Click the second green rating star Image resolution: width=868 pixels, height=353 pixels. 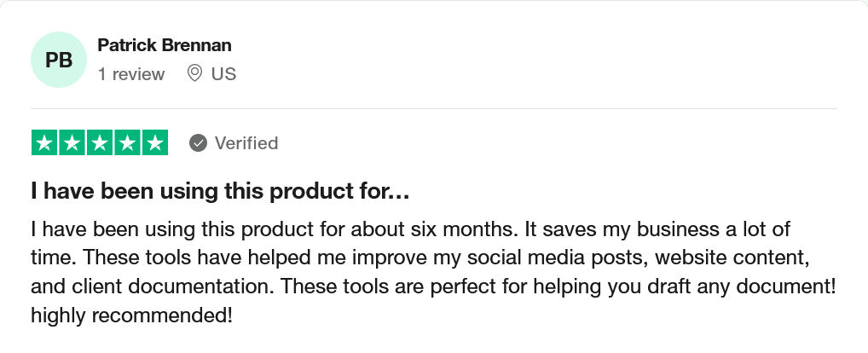pos(72,143)
